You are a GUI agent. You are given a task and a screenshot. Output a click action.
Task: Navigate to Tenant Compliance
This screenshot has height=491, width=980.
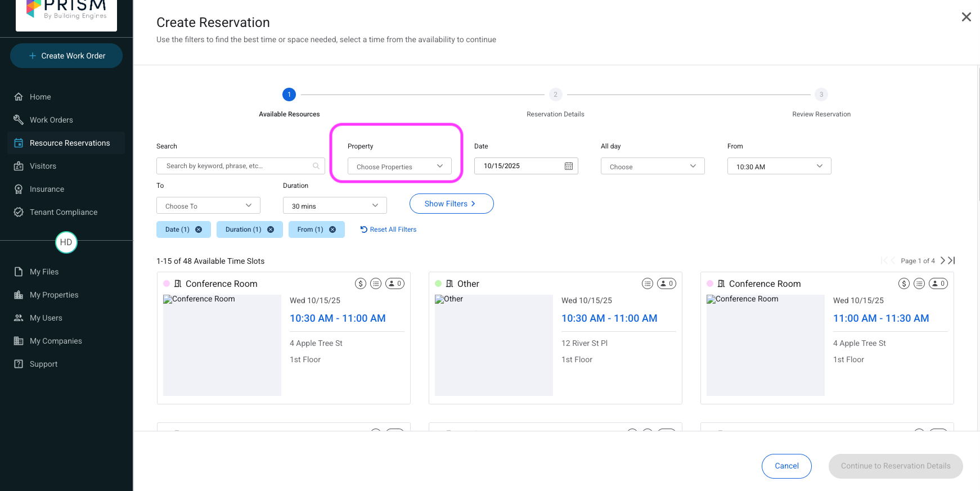63,212
